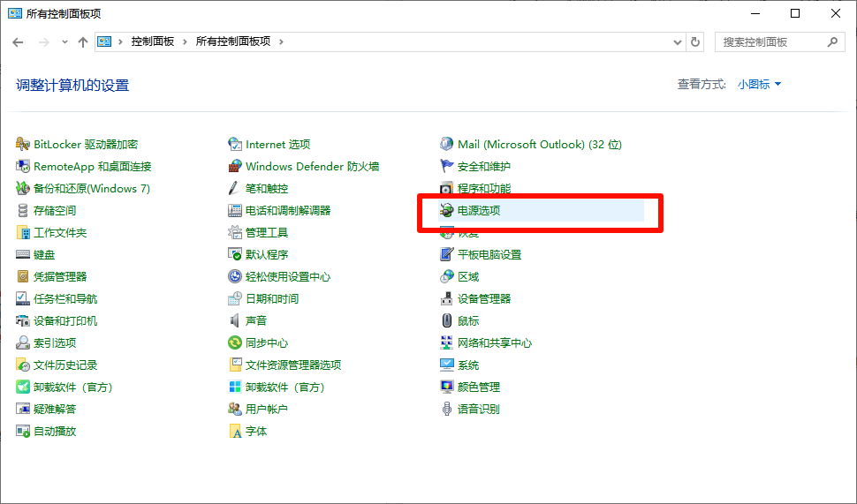Refresh the control panel view
857x504 pixels.
click(695, 42)
